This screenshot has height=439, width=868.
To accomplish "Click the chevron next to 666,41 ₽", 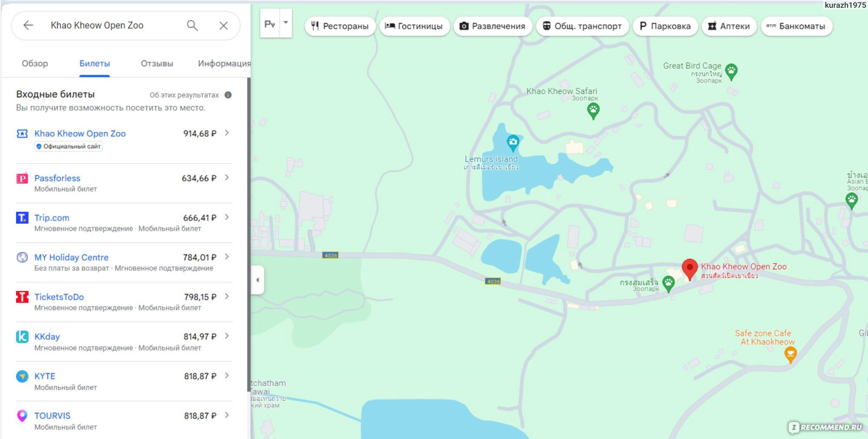I will point(227,217).
